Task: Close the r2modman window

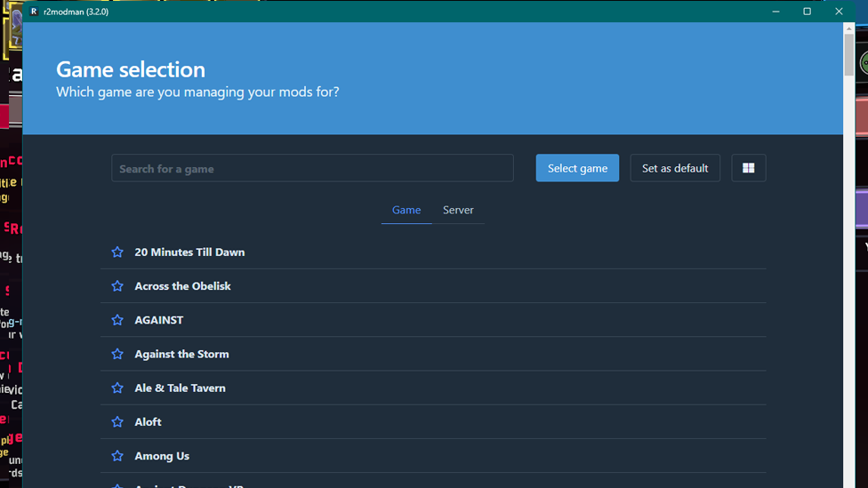Action: coord(839,12)
